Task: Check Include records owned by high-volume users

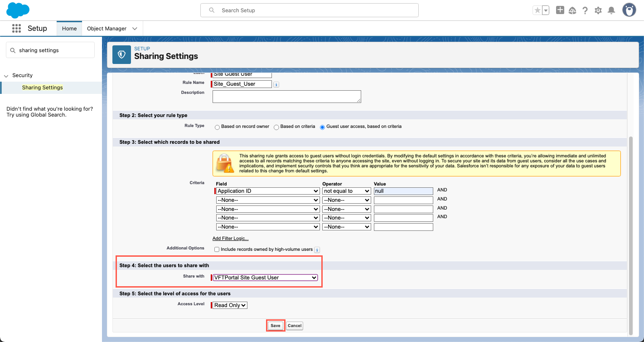Action: pyautogui.click(x=217, y=249)
